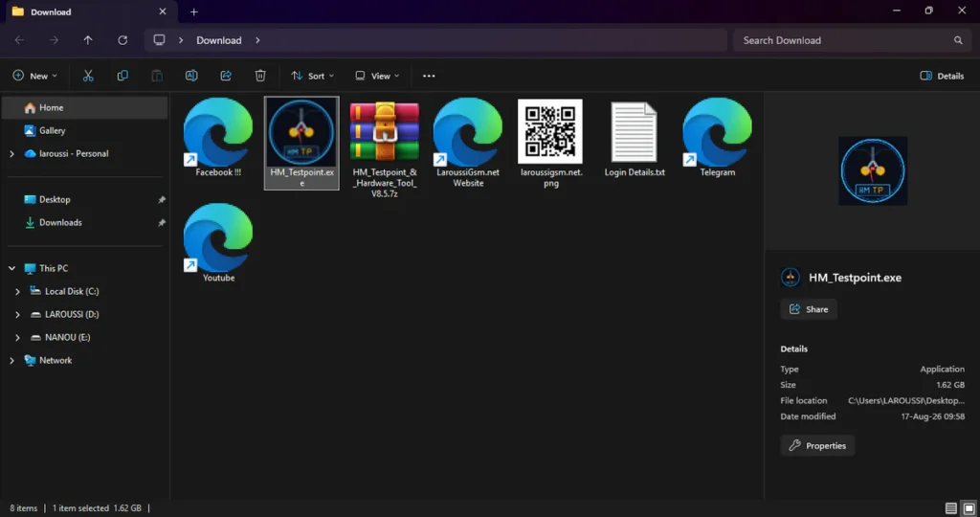
Task: Open the Sort dropdown menu
Action: pyautogui.click(x=313, y=76)
